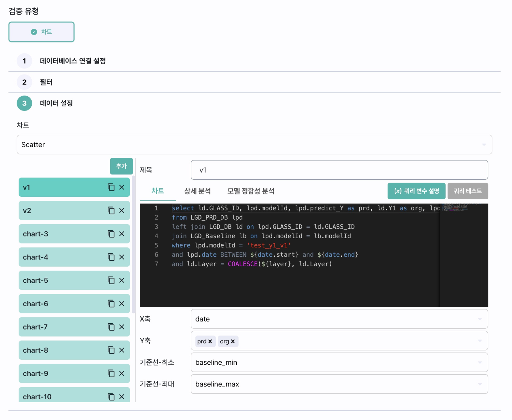Select chart-10 in the list

click(x=74, y=395)
